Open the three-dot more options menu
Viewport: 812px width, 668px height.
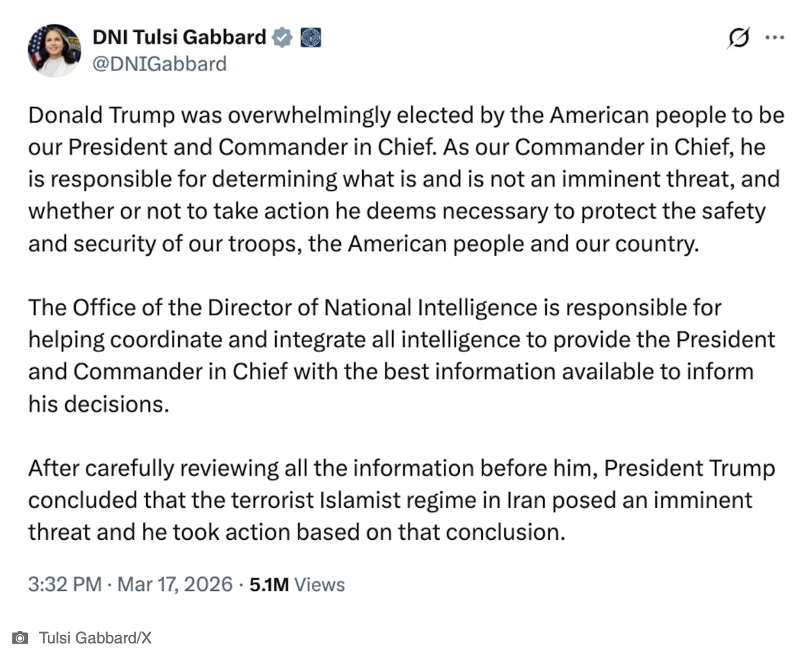click(x=775, y=38)
